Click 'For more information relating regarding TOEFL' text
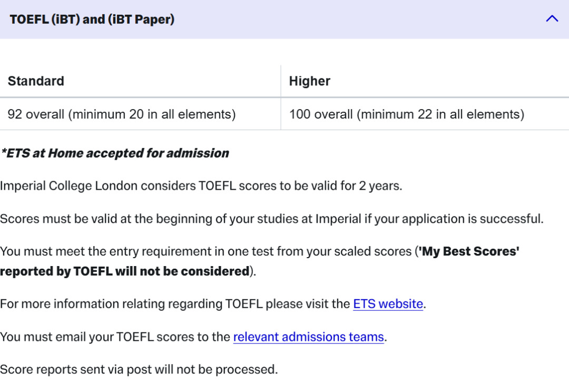Viewport: 569px width, 392px height. [x=131, y=304]
